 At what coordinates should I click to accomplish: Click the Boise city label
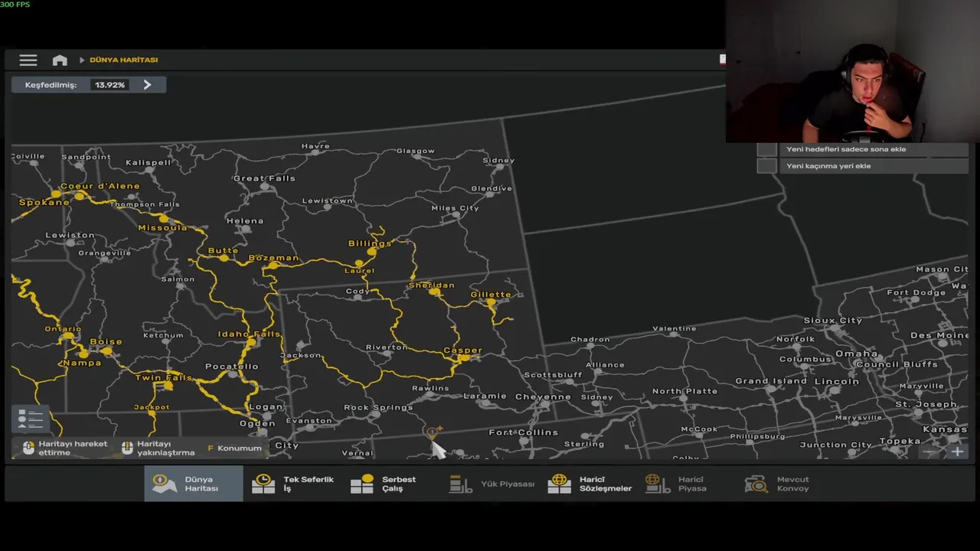tap(106, 342)
